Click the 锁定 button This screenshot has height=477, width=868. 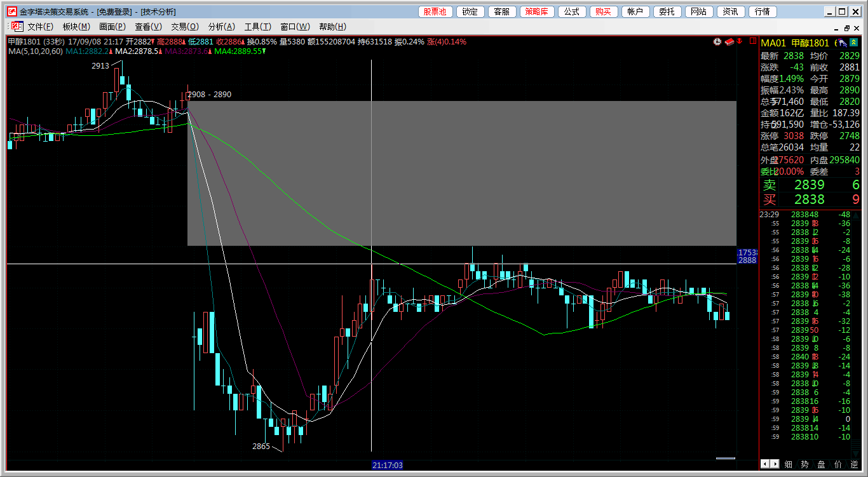point(470,11)
